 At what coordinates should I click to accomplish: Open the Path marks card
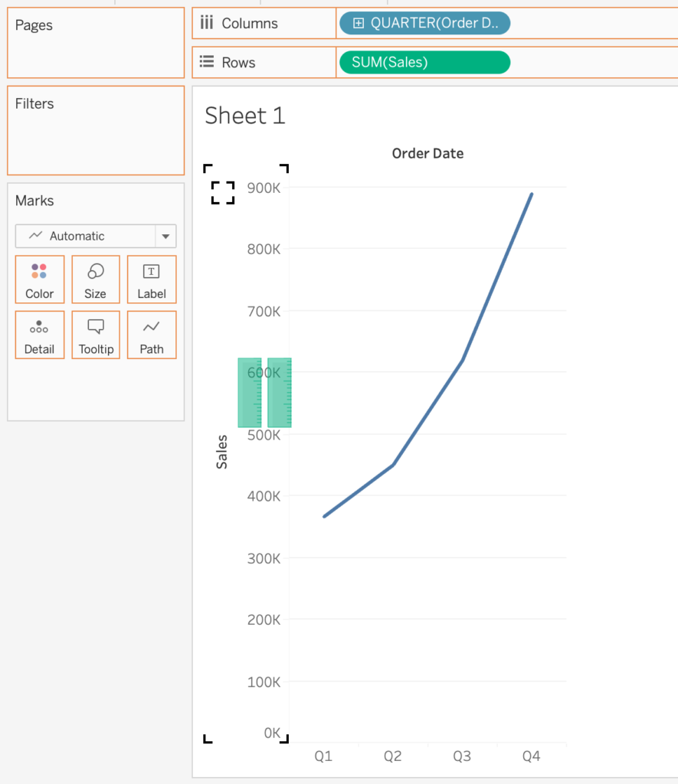click(152, 335)
